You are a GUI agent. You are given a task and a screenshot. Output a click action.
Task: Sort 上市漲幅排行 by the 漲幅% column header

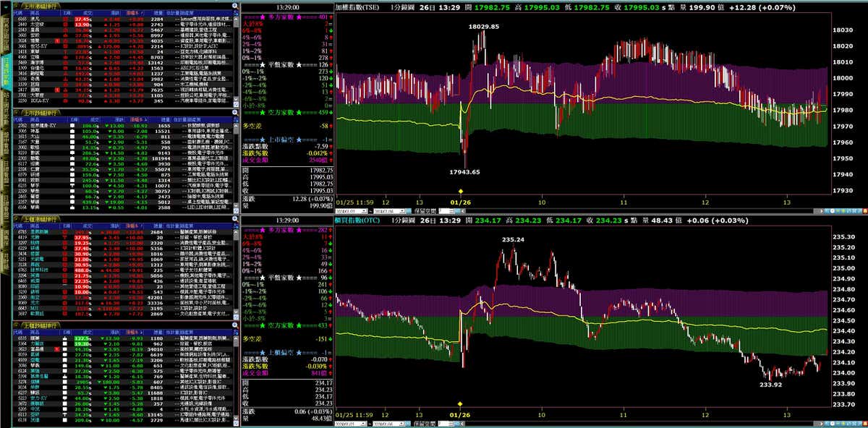pos(136,13)
